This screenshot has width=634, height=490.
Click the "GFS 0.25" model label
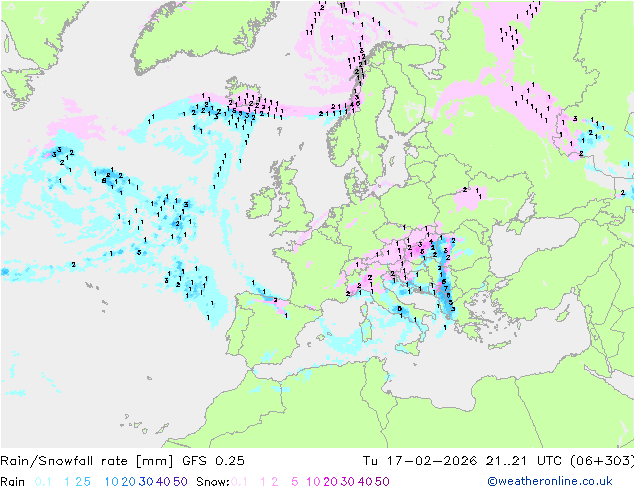point(213,461)
